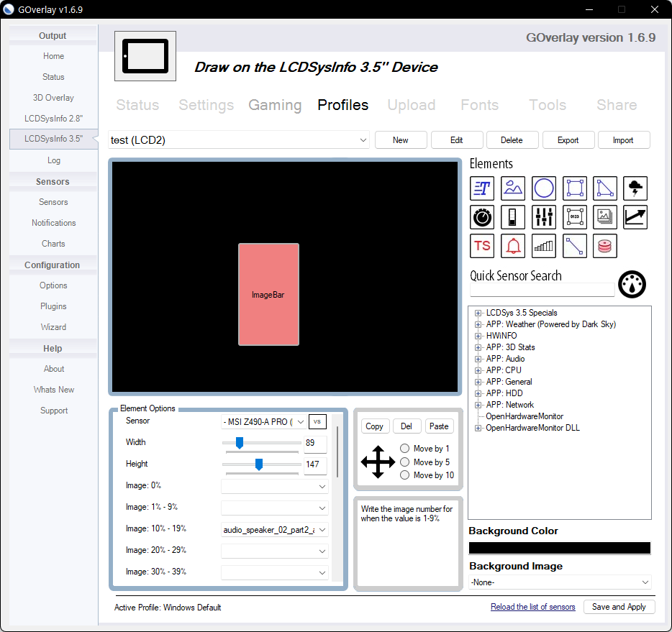
Task: Switch to the Fonts tab
Action: pyautogui.click(x=480, y=105)
